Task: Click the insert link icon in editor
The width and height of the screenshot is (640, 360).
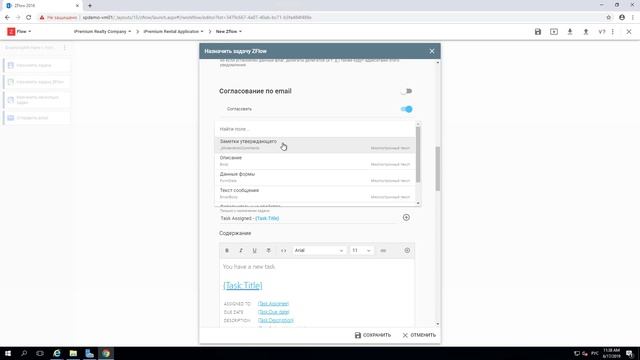Action: point(383,250)
